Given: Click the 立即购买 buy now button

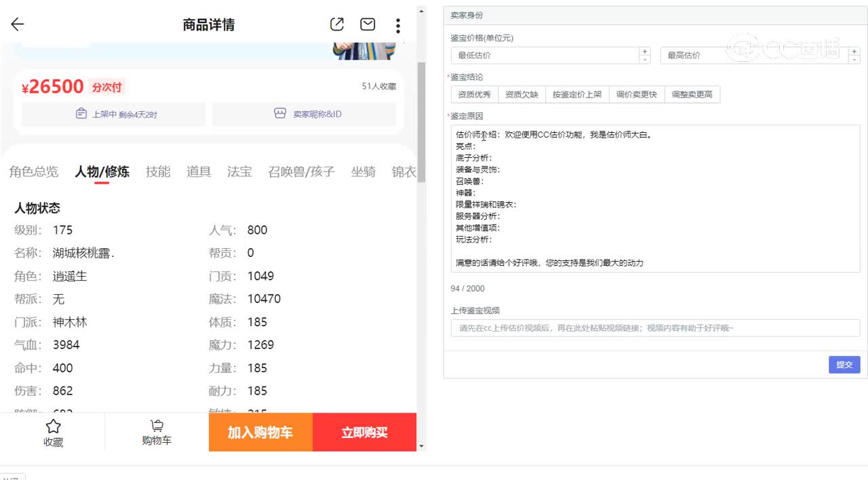Looking at the screenshot, I should click(364, 433).
